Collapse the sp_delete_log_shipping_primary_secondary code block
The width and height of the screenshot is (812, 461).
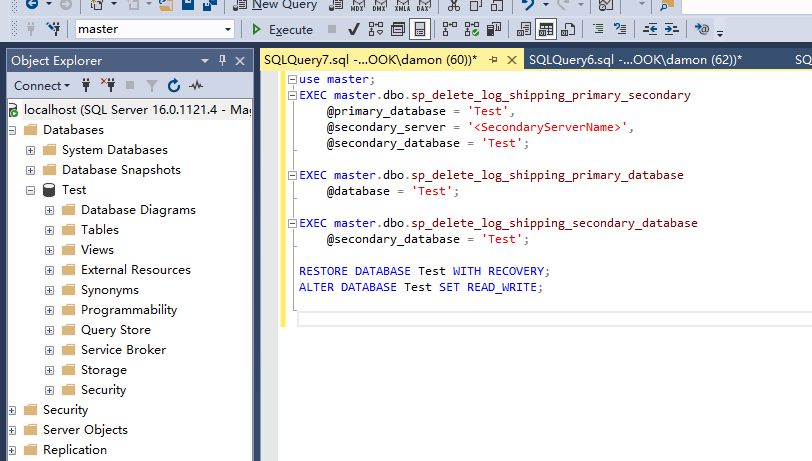coord(292,95)
